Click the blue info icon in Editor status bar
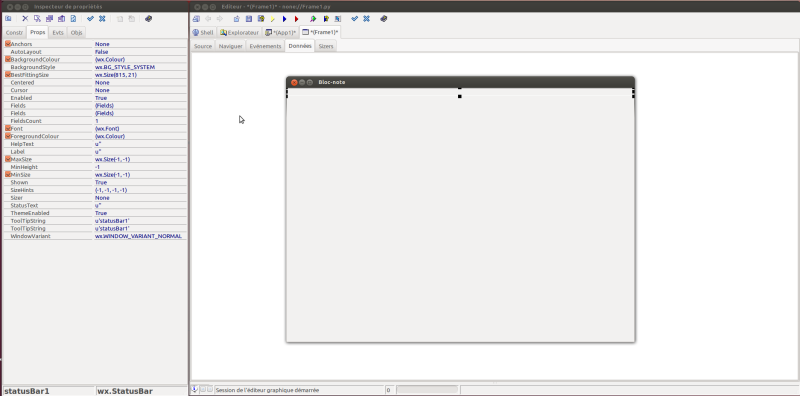The width and height of the screenshot is (800, 396). pyautogui.click(x=195, y=389)
